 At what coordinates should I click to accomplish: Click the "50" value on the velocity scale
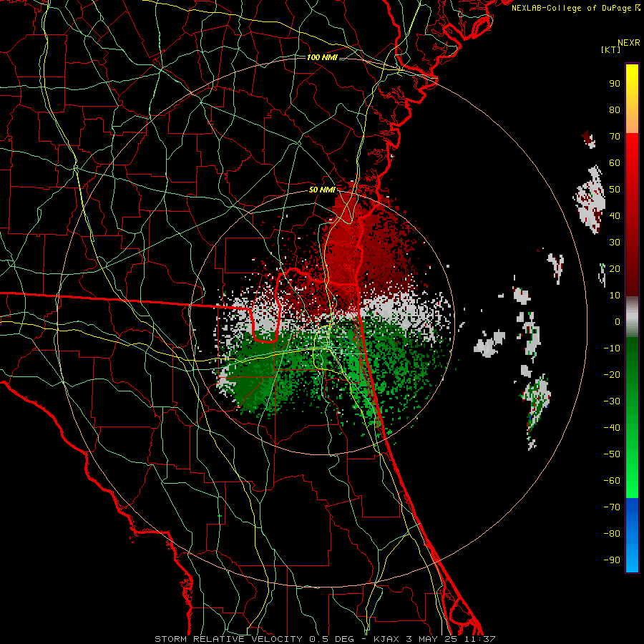(x=615, y=190)
